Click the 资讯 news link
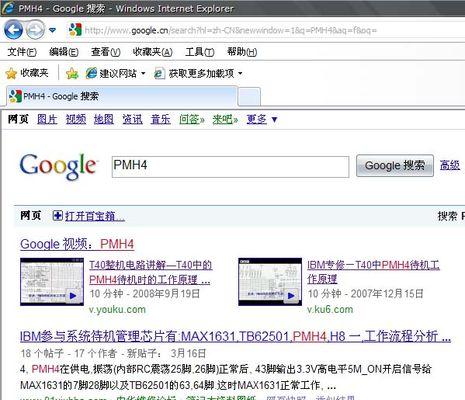The height and width of the screenshot is (400, 465). (132, 119)
